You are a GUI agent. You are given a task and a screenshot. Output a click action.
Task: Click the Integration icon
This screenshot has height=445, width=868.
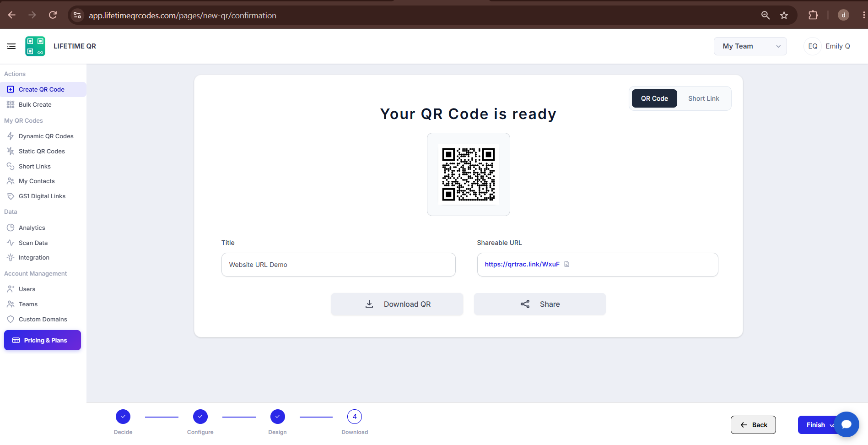click(x=11, y=257)
